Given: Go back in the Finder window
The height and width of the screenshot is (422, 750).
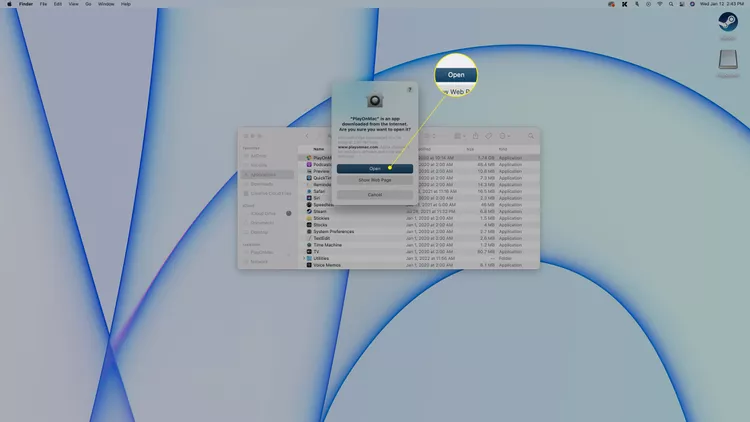Looking at the screenshot, I should coord(307,136).
